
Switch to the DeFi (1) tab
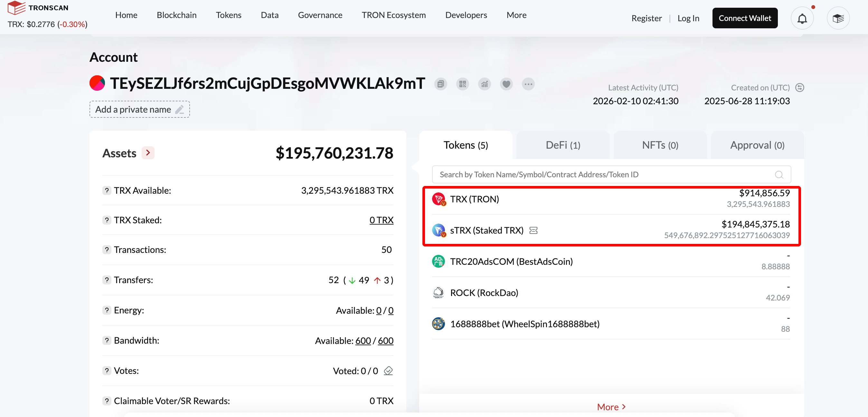click(x=563, y=145)
